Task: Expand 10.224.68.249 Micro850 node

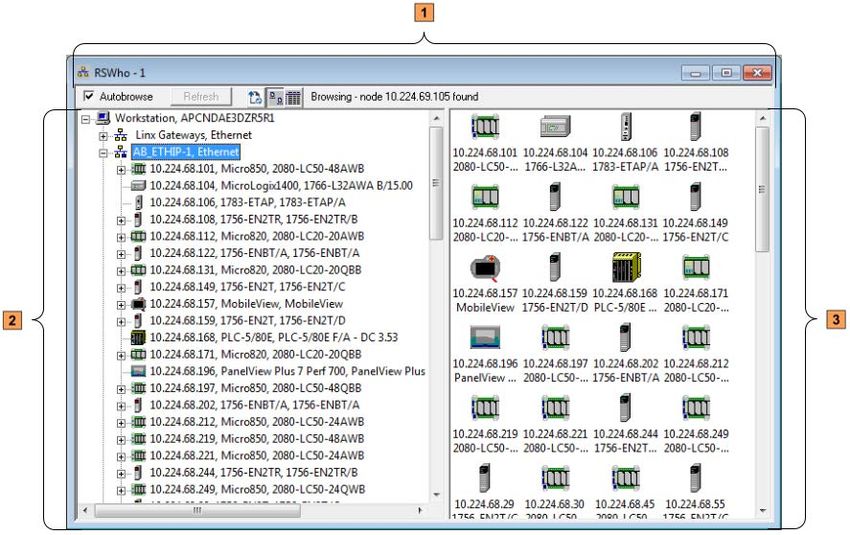Action: (x=121, y=490)
